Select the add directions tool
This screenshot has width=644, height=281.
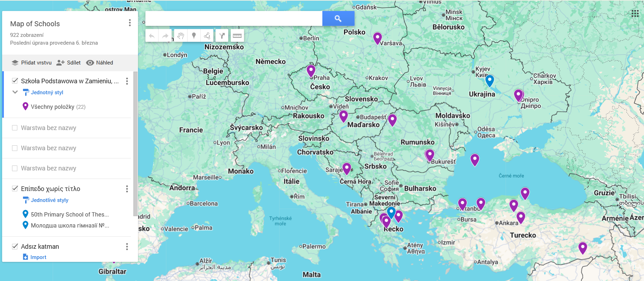(222, 36)
